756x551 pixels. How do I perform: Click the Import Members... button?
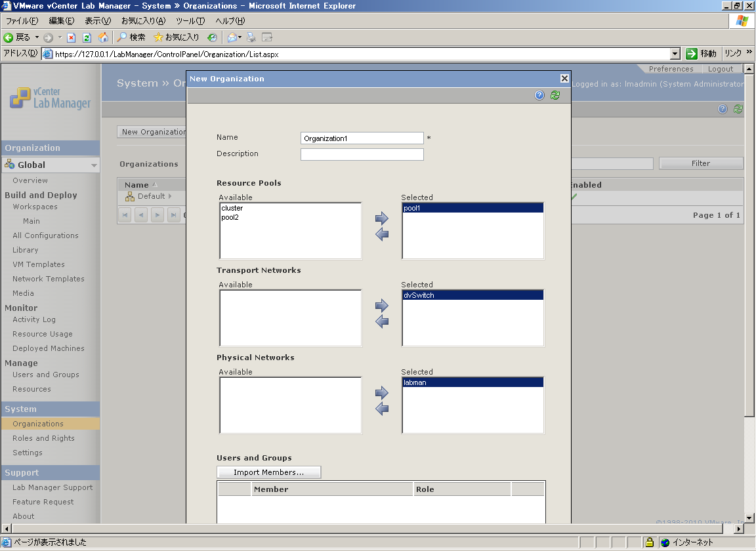(x=268, y=472)
